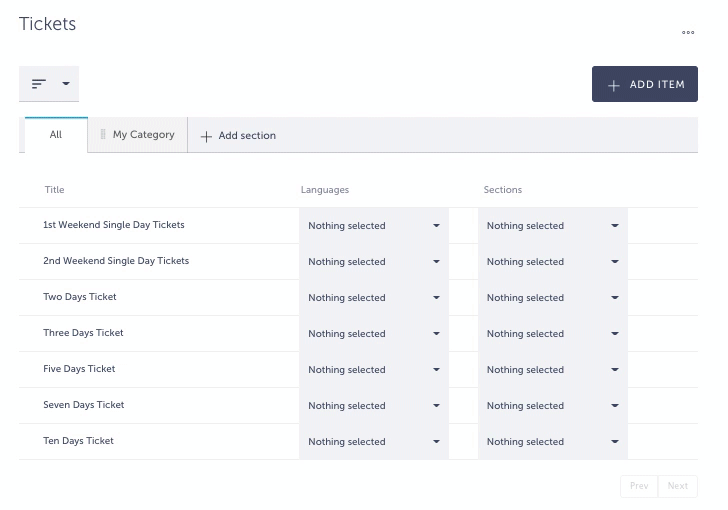Open Five Days Ticket item
Image resolution: width=728 pixels, height=510 pixels.
[x=79, y=369]
